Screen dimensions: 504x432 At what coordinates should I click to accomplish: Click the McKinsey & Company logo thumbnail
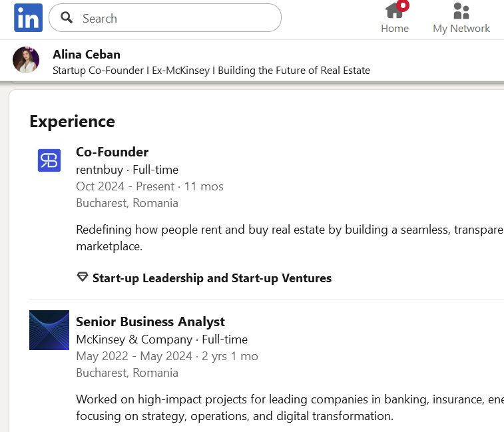tap(49, 330)
